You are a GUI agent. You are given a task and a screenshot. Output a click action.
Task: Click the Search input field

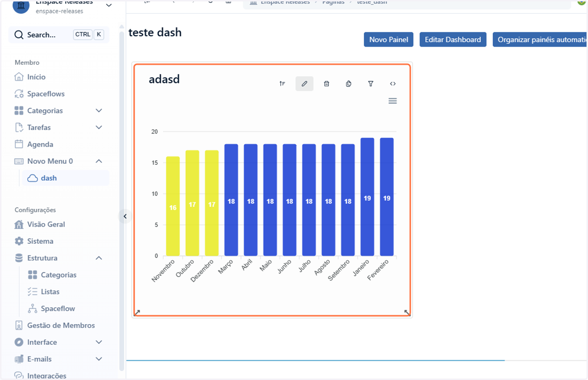click(59, 35)
